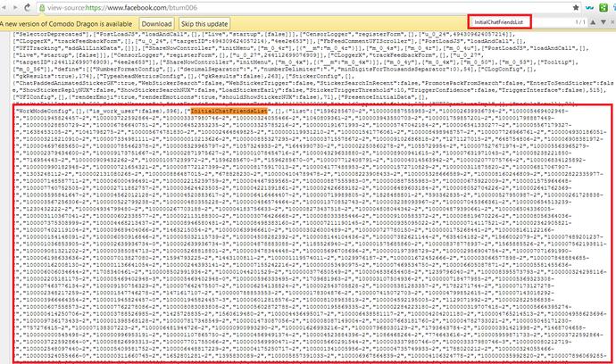Bookmark page with the star icon
This screenshot has height=364, width=616.
[576, 7]
